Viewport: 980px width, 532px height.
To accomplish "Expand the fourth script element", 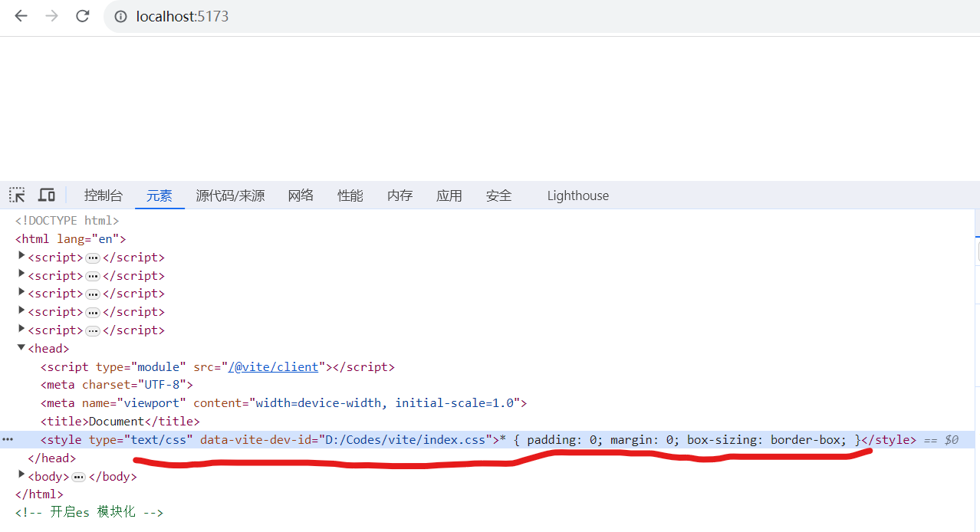I will [21, 310].
